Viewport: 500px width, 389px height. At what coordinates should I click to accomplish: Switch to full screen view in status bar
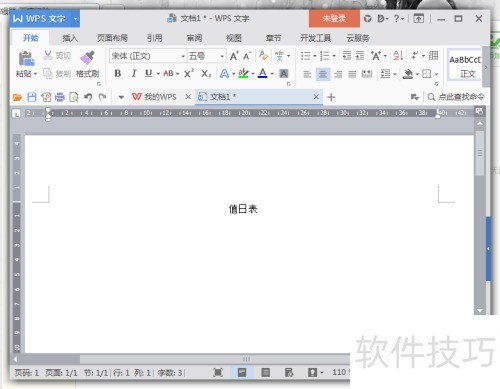(x=218, y=372)
